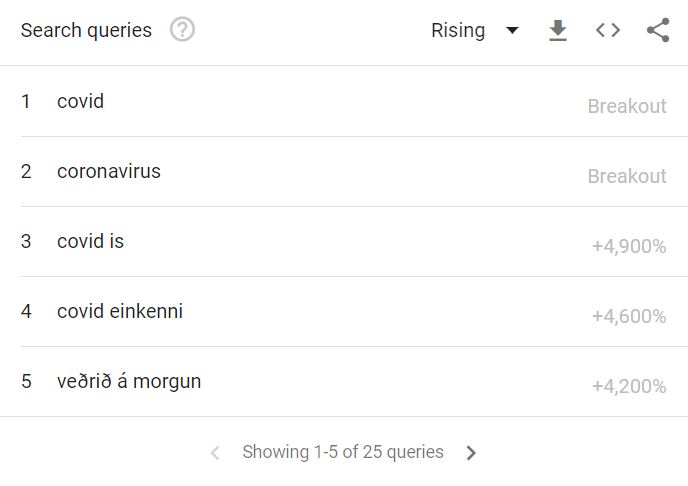This screenshot has width=688, height=486.
Task: Click the share icon
Action: [x=658, y=30]
